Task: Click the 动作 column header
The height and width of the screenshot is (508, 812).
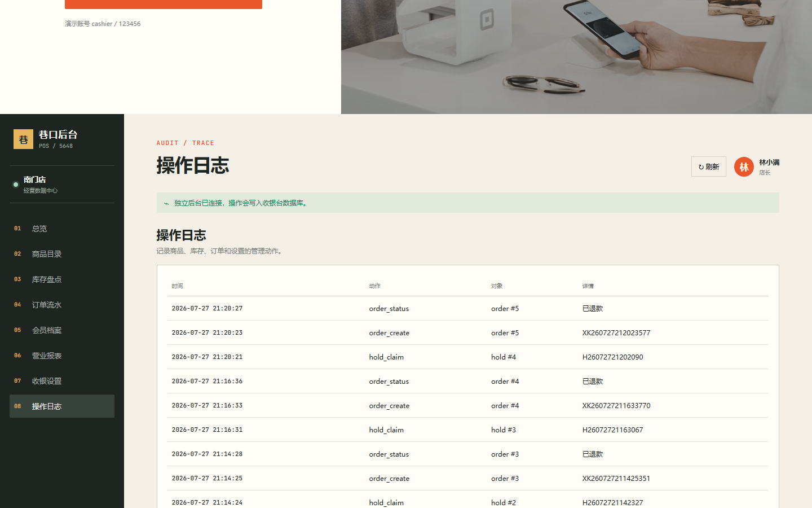Action: point(375,286)
